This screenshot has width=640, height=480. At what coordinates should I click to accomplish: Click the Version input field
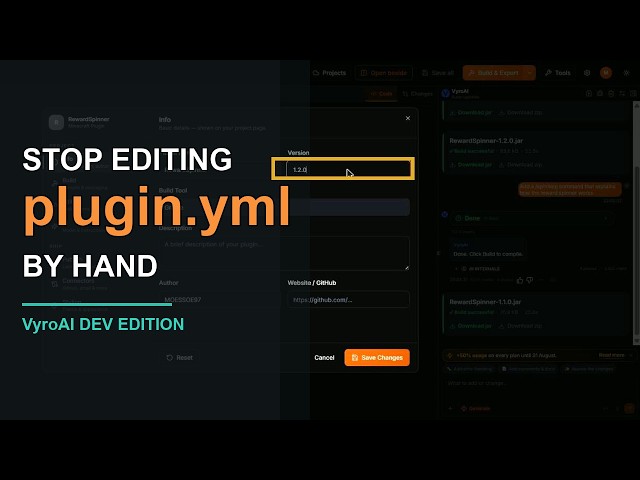[348, 169]
